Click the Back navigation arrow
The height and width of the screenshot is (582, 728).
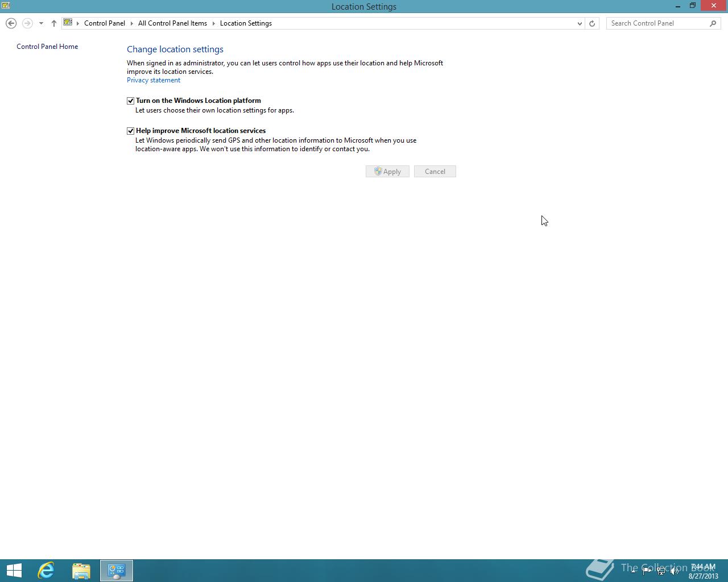tap(11, 23)
